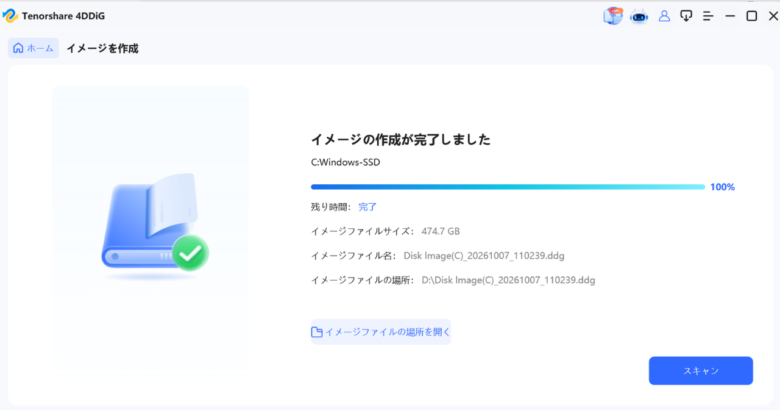780x410 pixels.
Task: Click the Tenorshare 4DDiG logo icon
Action: [x=10, y=16]
